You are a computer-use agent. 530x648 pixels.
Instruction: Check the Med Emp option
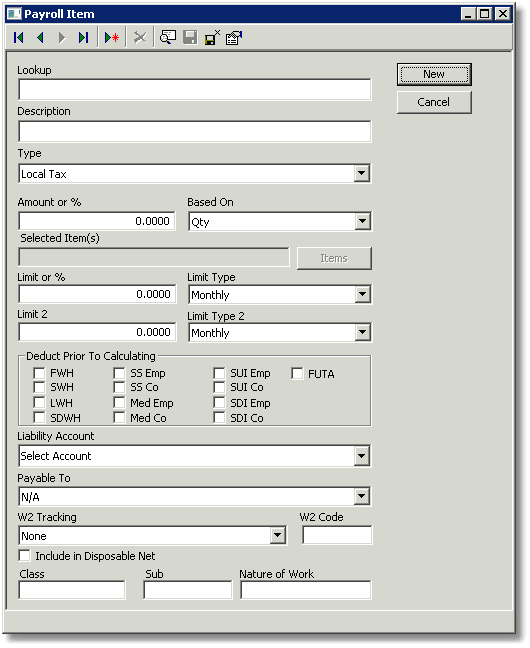[x=119, y=403]
